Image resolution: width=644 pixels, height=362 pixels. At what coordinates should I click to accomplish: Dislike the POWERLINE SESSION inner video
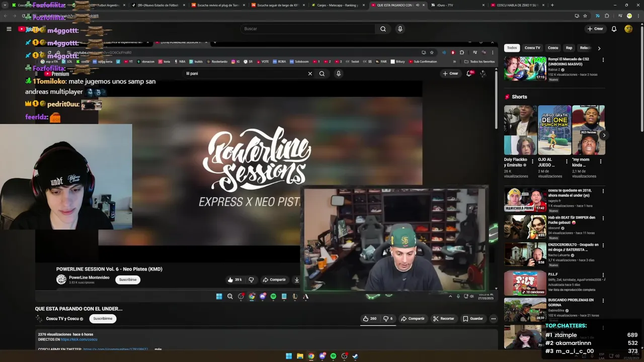[x=251, y=280]
